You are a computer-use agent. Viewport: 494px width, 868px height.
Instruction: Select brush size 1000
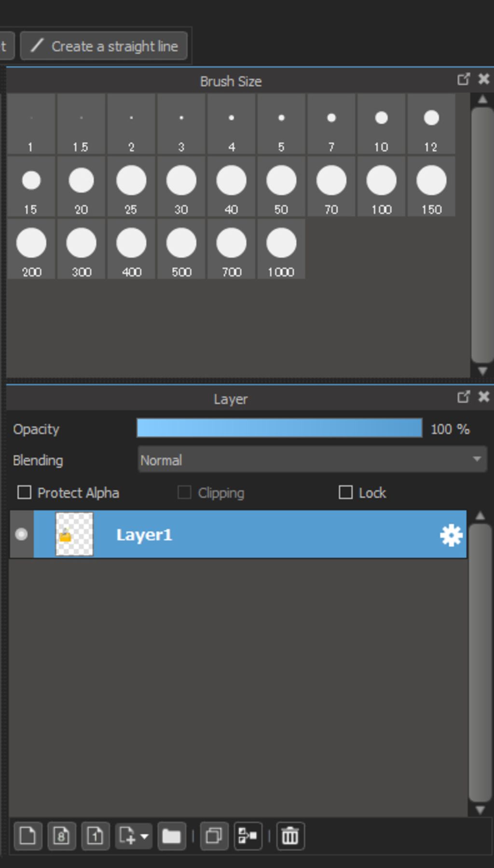[281, 249]
